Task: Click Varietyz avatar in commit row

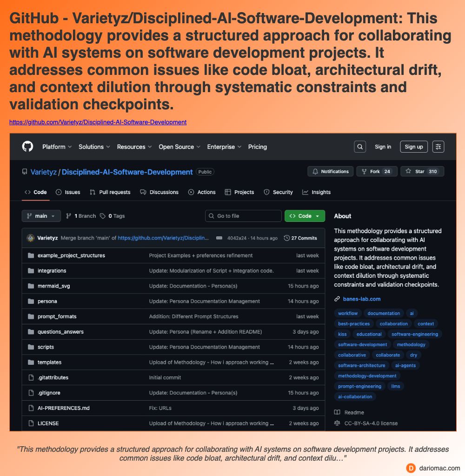Action: pos(30,238)
